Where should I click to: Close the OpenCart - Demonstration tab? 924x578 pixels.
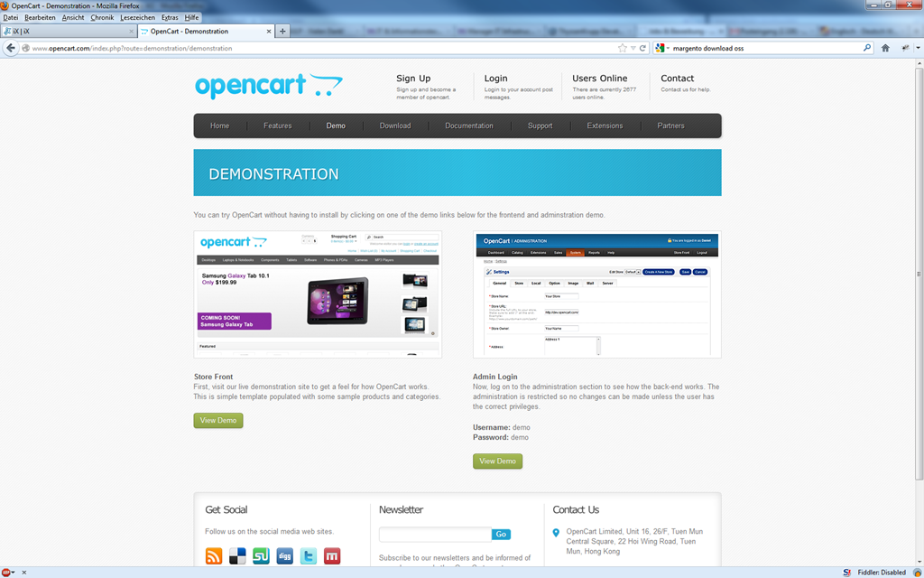tap(269, 32)
